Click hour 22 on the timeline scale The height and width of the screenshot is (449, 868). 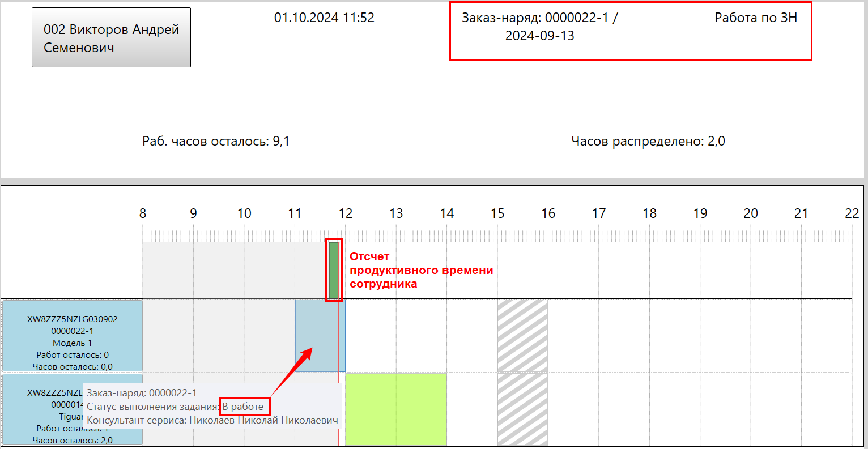coord(852,213)
